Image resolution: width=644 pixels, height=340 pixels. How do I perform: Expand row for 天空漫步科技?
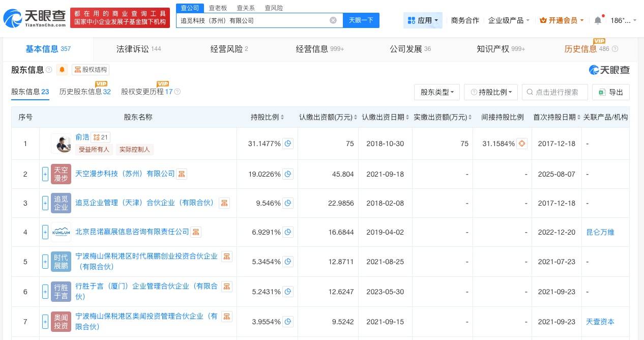click(45, 174)
